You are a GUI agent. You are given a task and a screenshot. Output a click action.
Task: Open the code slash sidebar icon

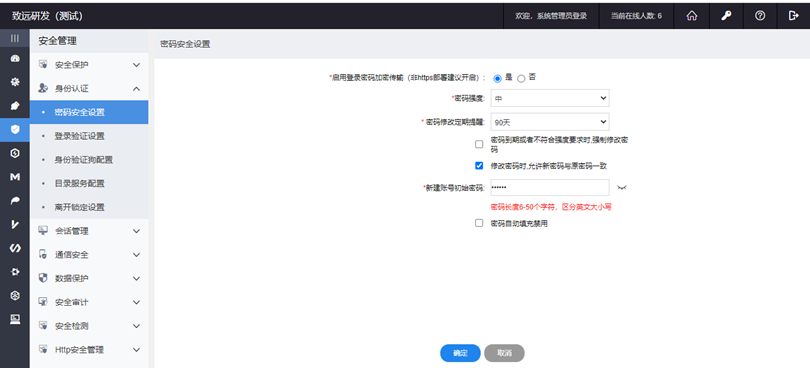[15, 248]
